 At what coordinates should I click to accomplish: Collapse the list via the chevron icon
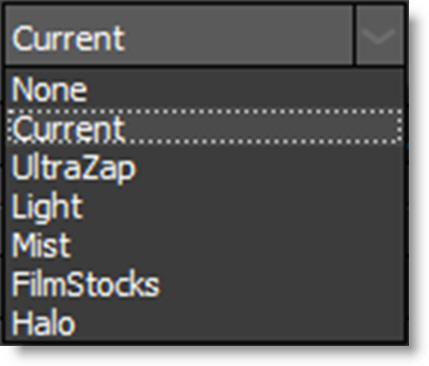[380, 35]
